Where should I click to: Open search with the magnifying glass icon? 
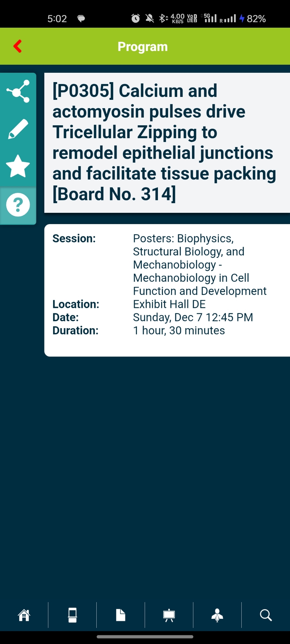(266, 615)
